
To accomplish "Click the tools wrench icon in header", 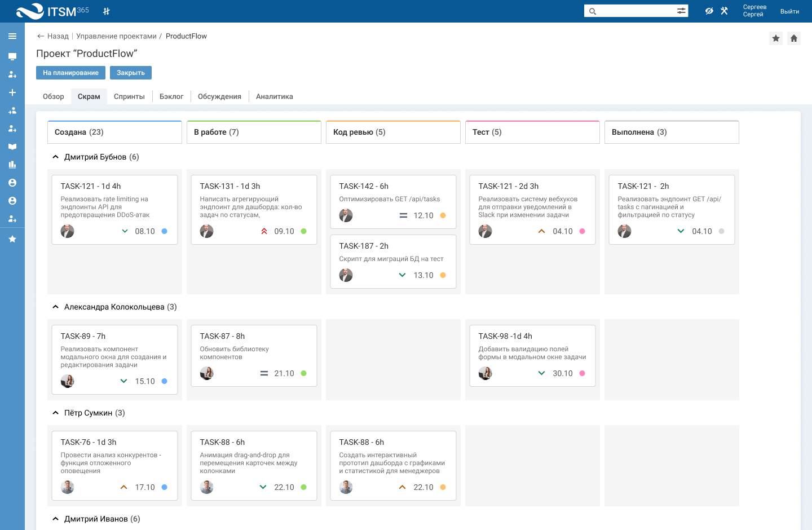I will point(725,11).
